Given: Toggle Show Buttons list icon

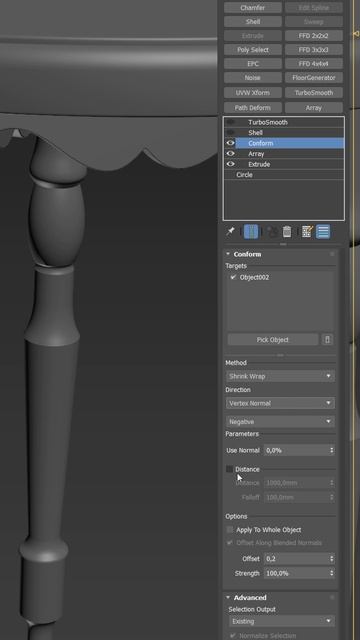Looking at the screenshot, I should click(x=323, y=232).
